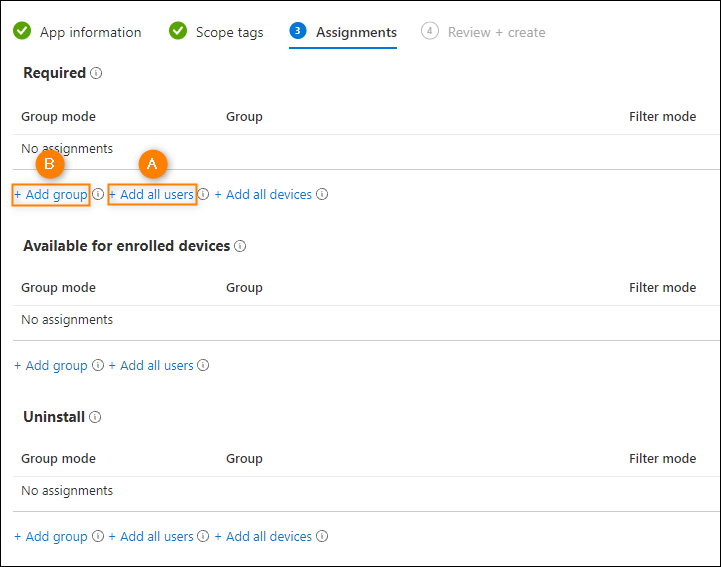
Task: Add group under Uninstall
Action: [x=51, y=537]
